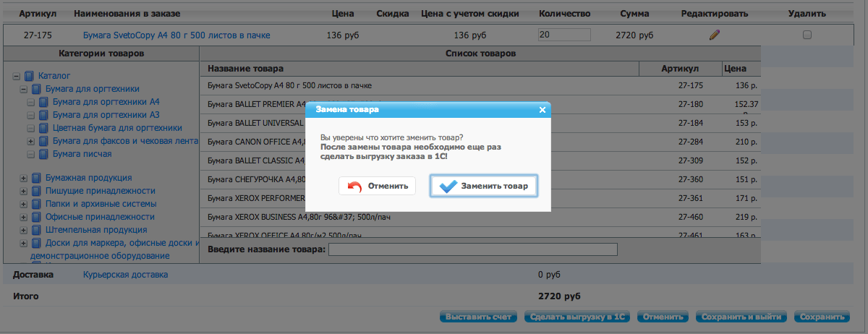The image size is (868, 334).
Task: Click the Сохранить button
Action: [x=822, y=317]
